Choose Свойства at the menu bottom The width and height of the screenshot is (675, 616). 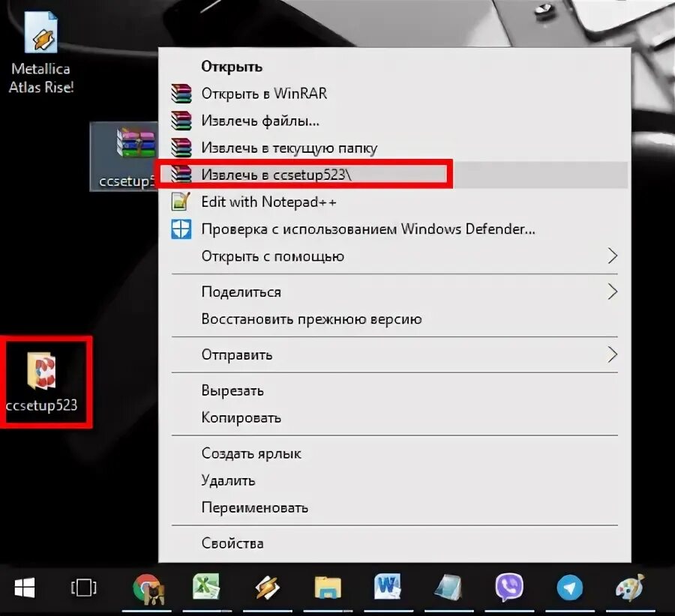(x=394, y=543)
